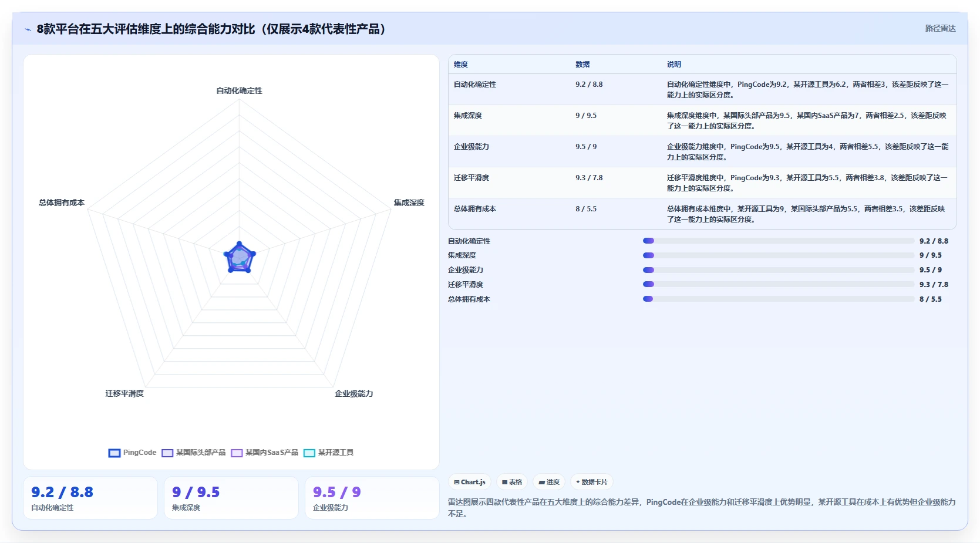The height and width of the screenshot is (543, 980).
Task: Click the radar axis label 企业级能力
Action: click(x=354, y=393)
